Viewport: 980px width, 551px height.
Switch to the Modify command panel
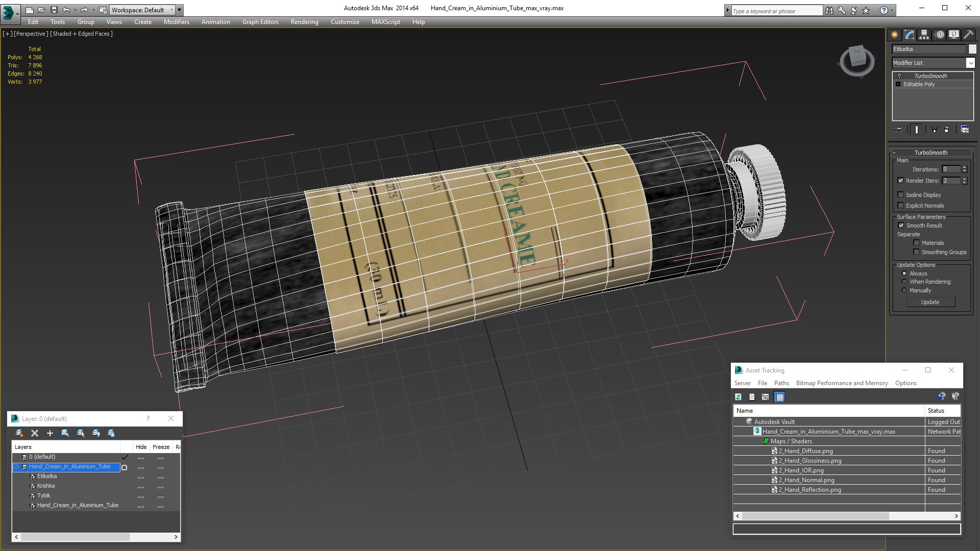coord(910,35)
